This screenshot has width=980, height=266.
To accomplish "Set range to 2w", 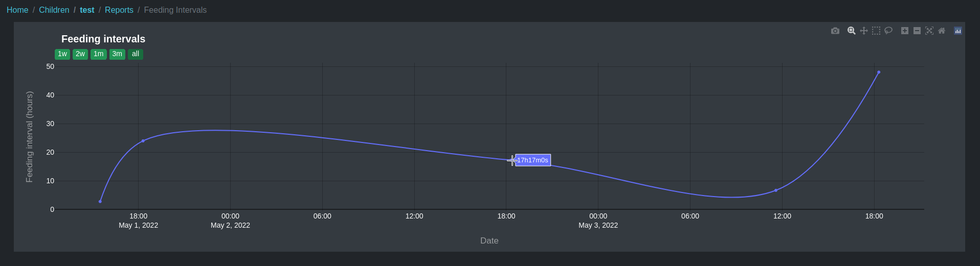I will click(x=80, y=54).
